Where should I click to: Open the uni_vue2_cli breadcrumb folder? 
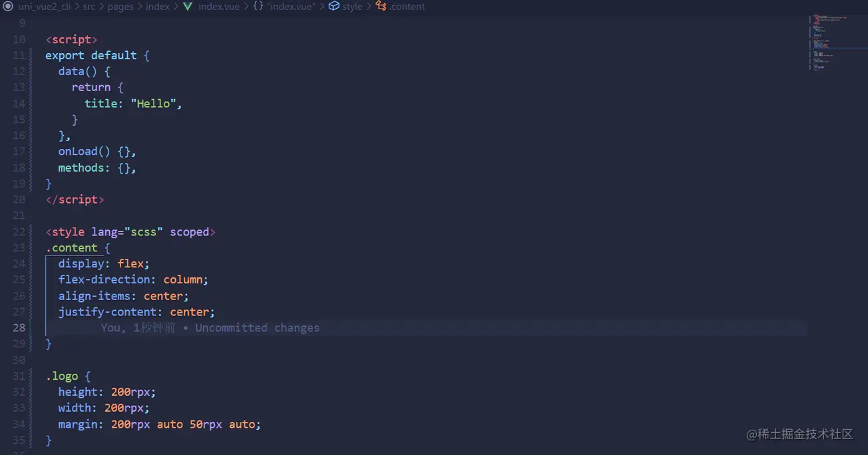click(x=44, y=7)
